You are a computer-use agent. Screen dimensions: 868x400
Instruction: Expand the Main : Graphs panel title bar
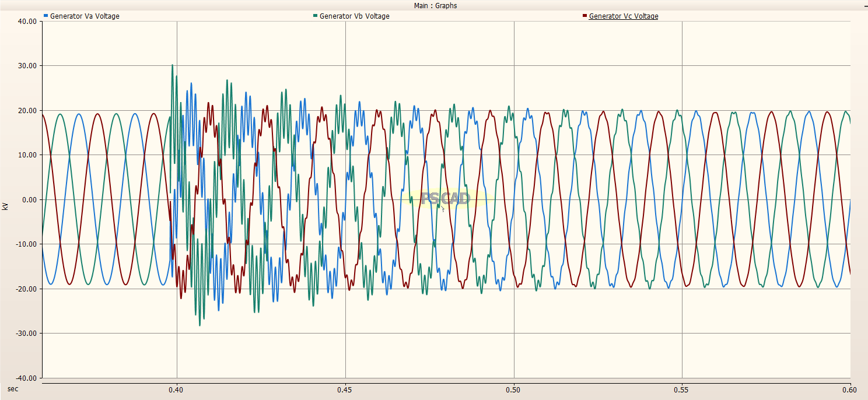point(434,5)
